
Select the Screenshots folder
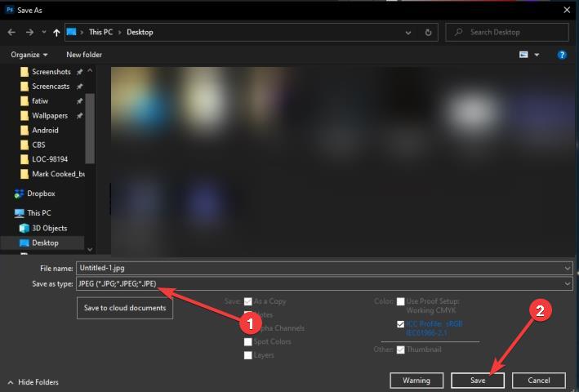(x=51, y=72)
